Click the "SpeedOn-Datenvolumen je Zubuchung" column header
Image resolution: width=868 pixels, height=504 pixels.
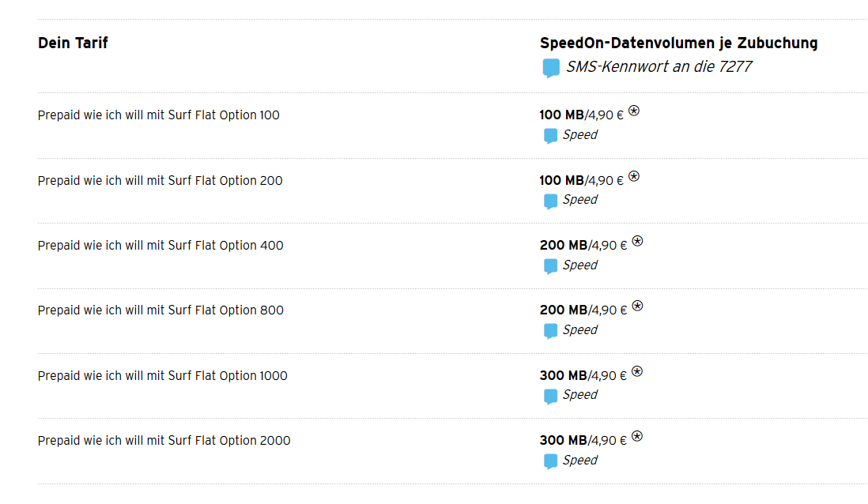678,43
